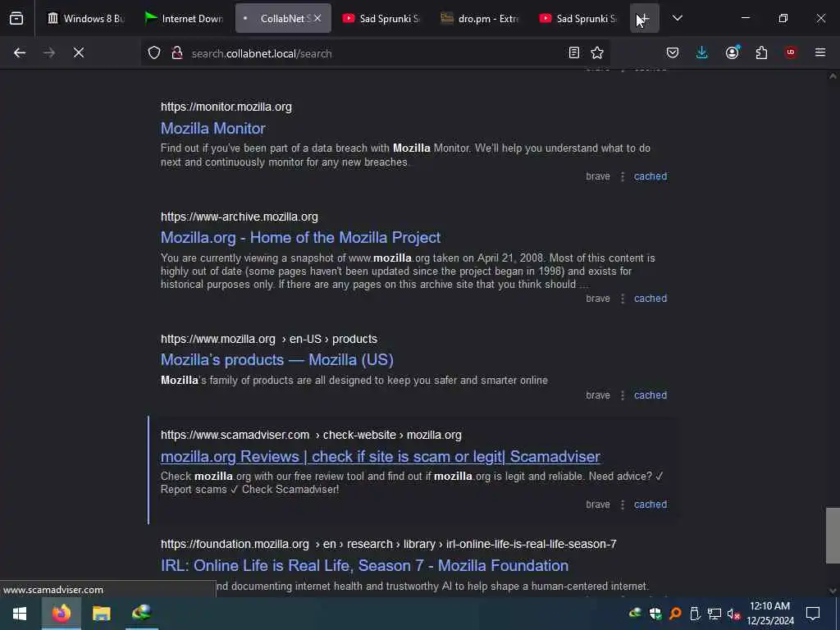This screenshot has width=840, height=630.
Task: Switch to dro.pm - Extr tab
Action: pos(480,19)
